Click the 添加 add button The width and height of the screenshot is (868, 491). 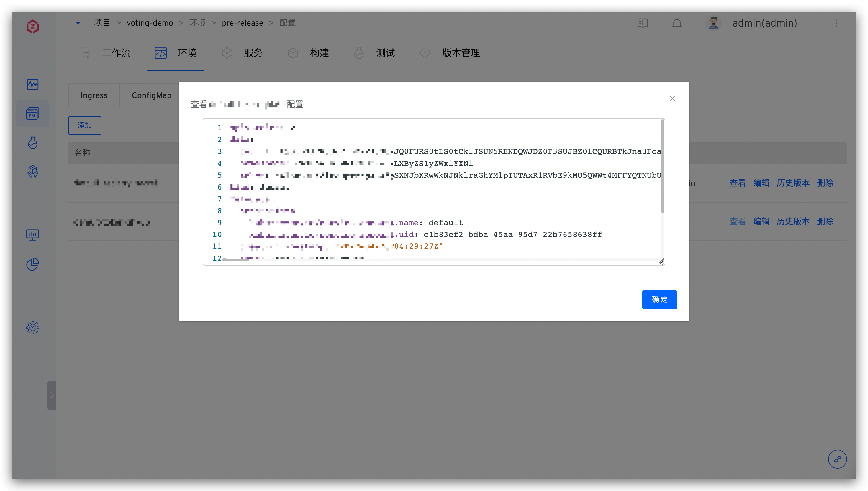tap(84, 126)
